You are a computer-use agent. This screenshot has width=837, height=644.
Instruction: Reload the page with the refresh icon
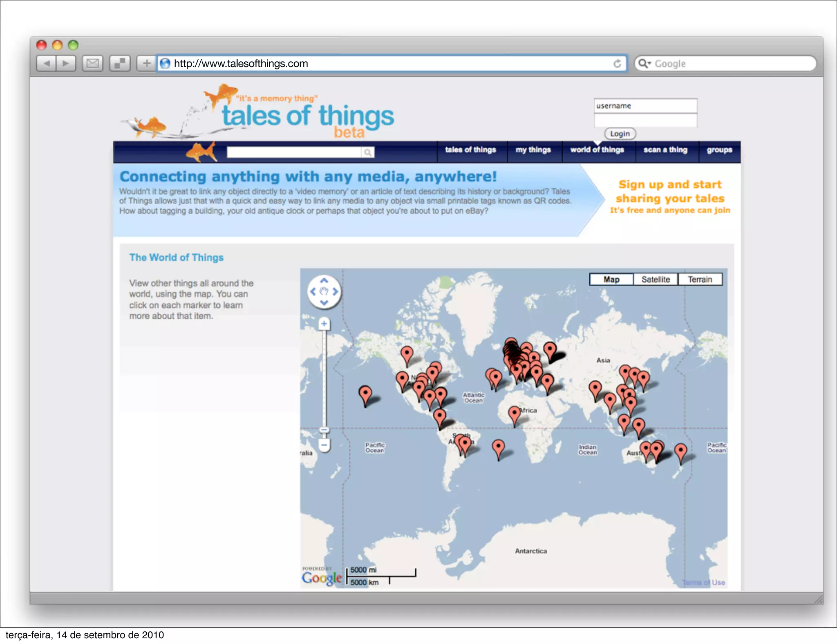617,63
